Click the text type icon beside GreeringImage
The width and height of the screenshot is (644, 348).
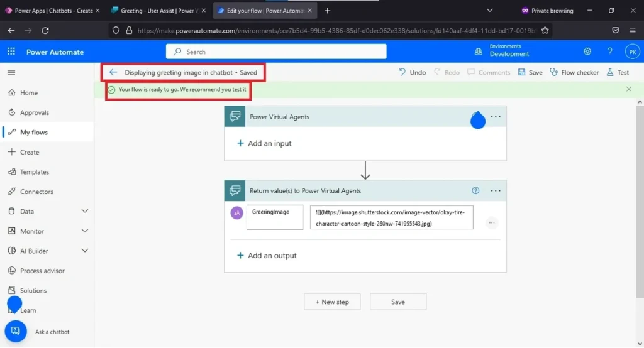(236, 212)
